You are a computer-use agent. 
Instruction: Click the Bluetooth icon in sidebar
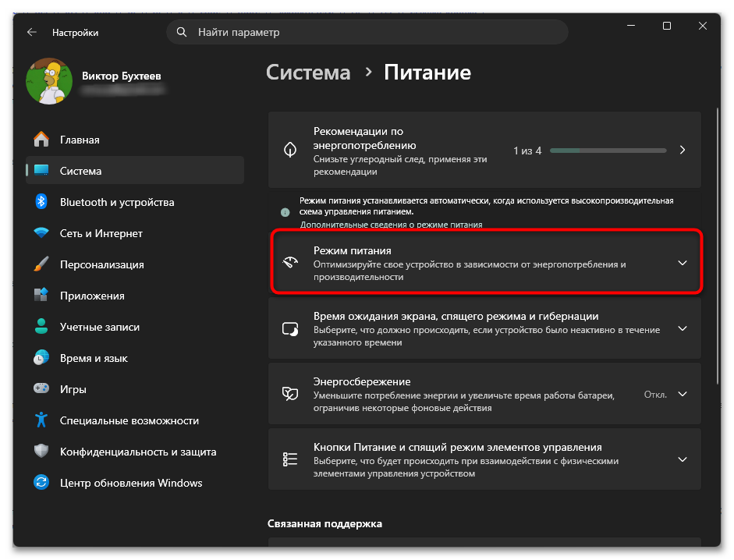(x=41, y=201)
